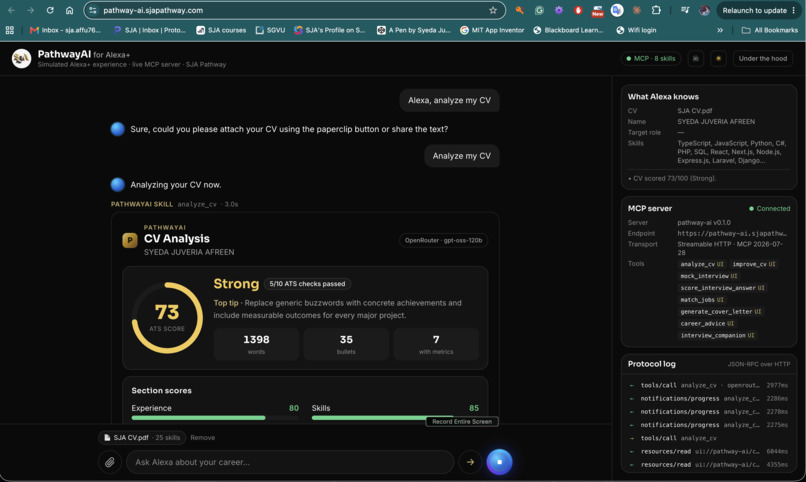Open the Blackboard Learn bookmark
Viewport: 806px width, 482px height.
coord(568,30)
